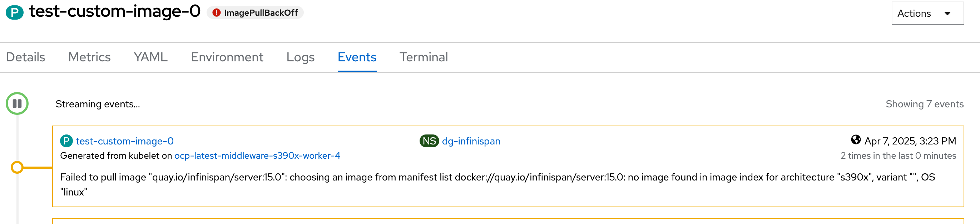
Task: View the YAML tab
Action: pos(151,57)
